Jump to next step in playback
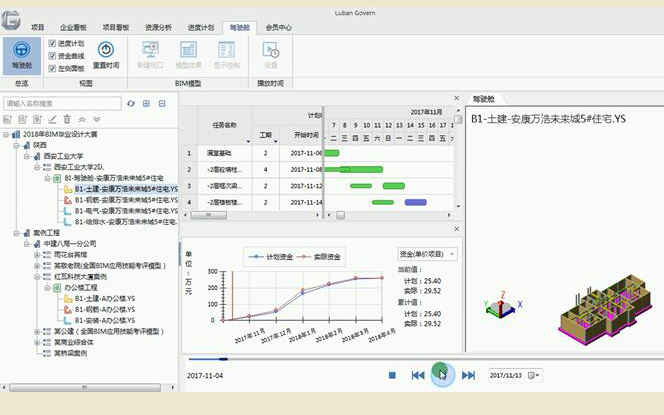 click(x=468, y=375)
